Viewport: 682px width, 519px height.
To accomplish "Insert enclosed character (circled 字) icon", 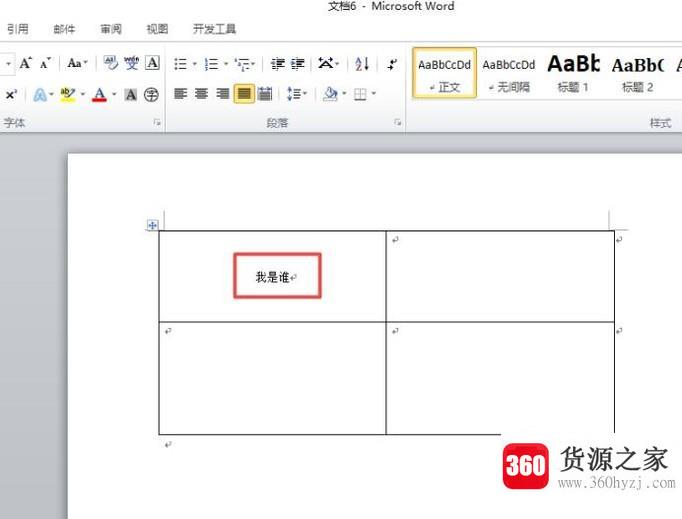I will pos(151,94).
